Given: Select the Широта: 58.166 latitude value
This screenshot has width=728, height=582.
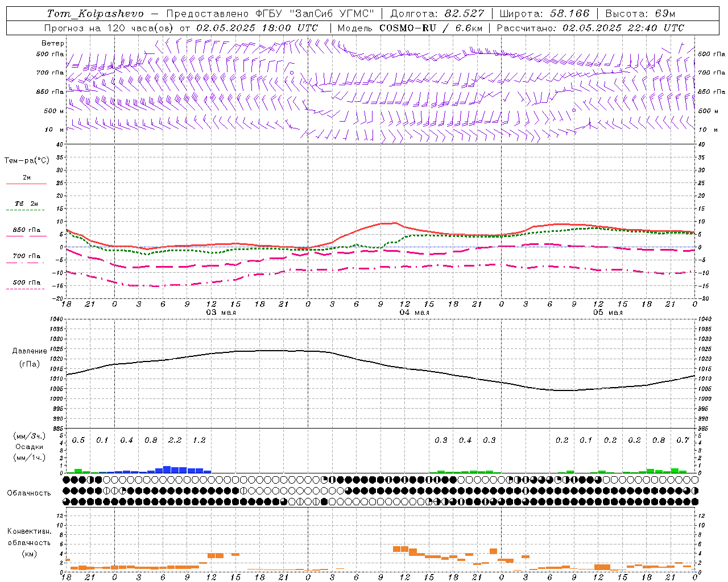Looking at the screenshot, I should (x=545, y=14).
